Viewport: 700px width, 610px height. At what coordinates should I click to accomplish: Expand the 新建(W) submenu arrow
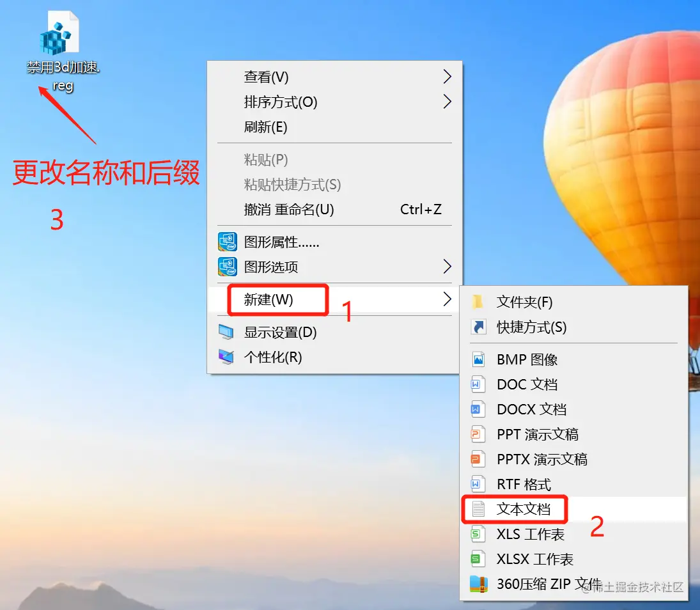(447, 299)
